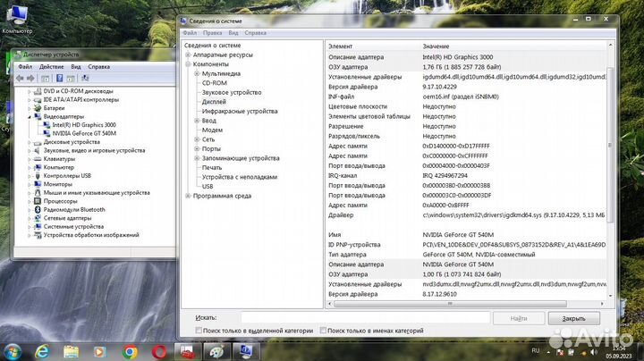
Task: Click the Искать search input field
Action: [366, 318]
